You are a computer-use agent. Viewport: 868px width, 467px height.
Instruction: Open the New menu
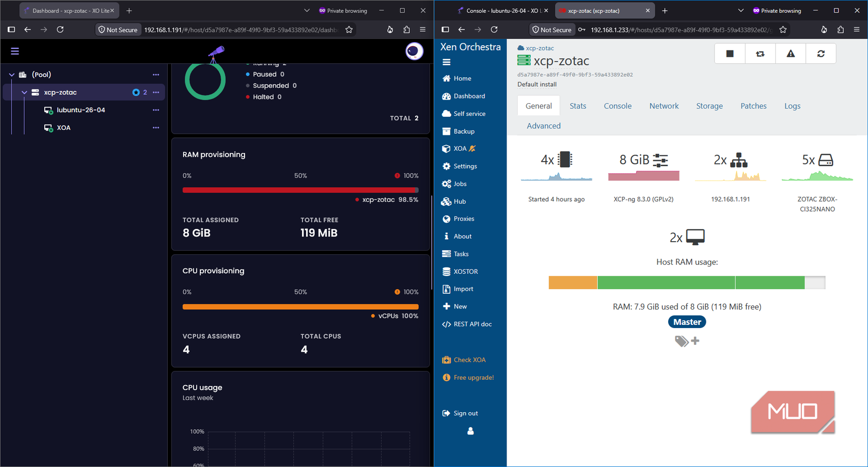tap(455, 306)
